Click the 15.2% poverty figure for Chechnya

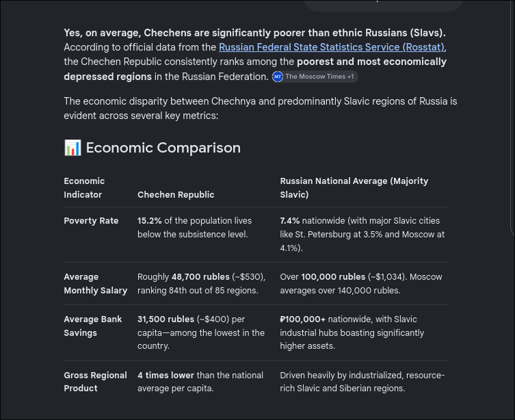150,221
